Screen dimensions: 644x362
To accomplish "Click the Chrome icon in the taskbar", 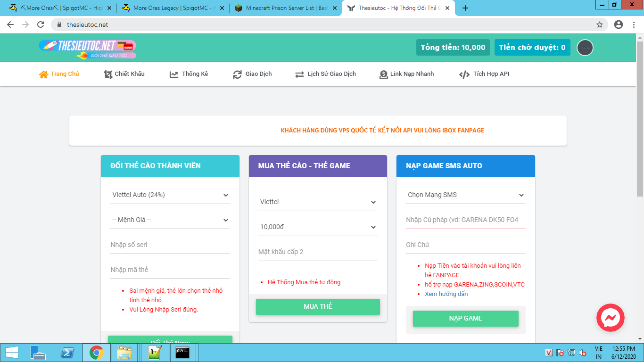I will 97,353.
